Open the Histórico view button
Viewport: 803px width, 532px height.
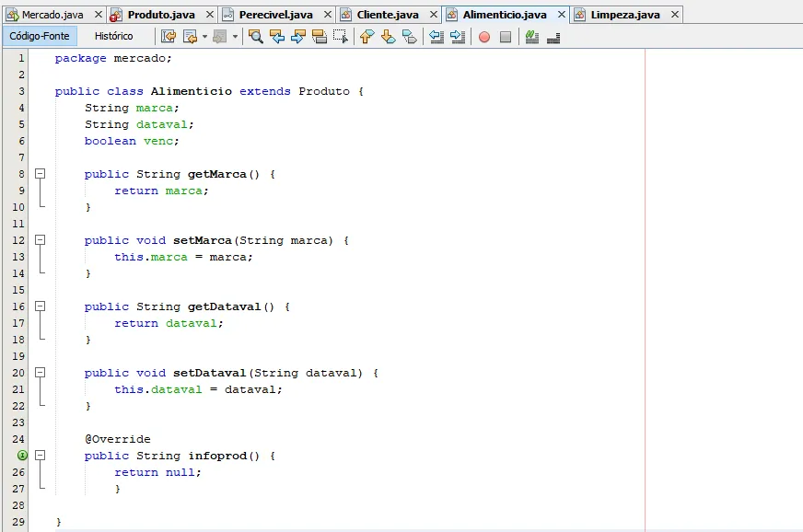(113, 36)
